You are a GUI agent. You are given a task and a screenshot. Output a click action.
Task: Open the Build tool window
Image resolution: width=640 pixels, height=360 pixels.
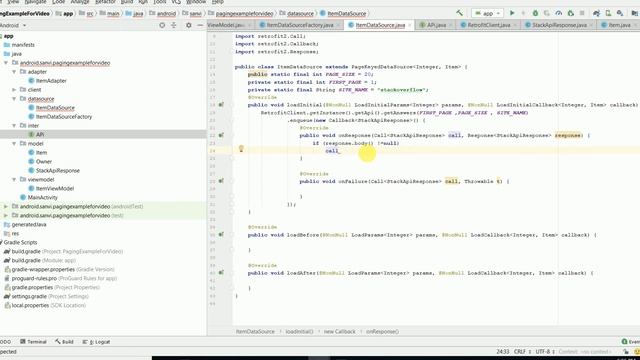64,342
